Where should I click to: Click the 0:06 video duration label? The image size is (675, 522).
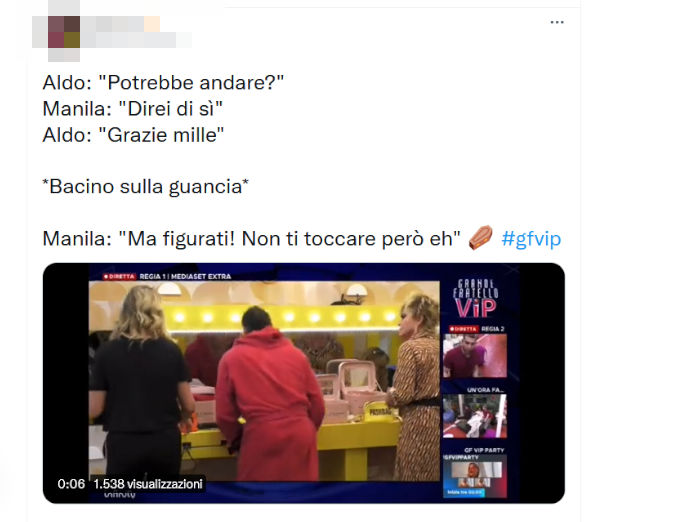tap(71, 484)
